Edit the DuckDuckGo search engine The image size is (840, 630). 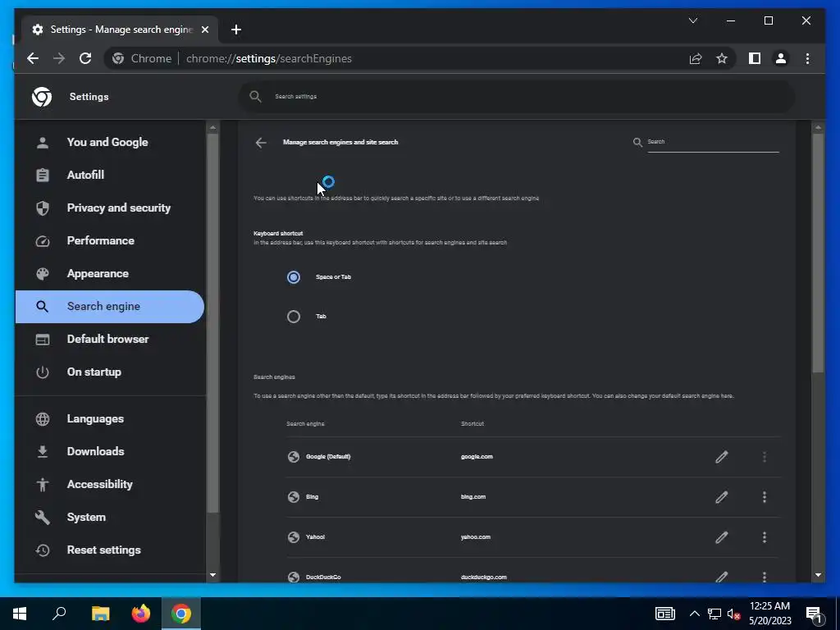click(722, 577)
